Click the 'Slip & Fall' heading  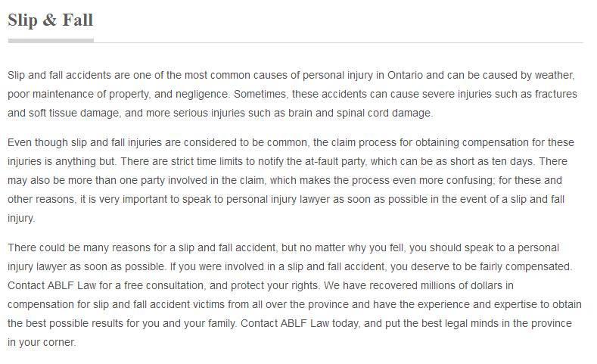[x=50, y=20]
